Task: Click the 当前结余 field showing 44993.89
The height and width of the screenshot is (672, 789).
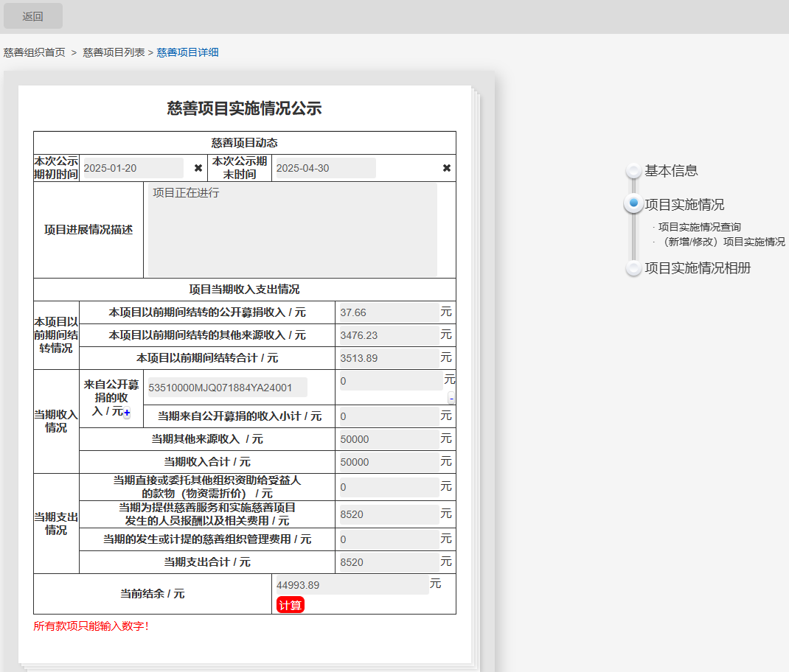Action: coord(350,585)
